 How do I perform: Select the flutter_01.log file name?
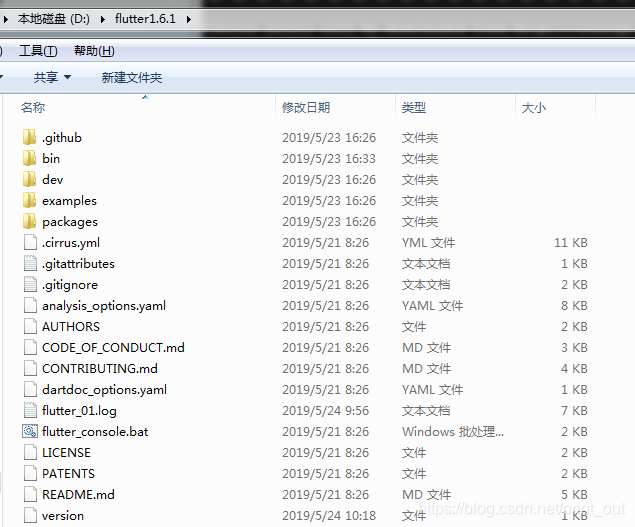pos(79,411)
